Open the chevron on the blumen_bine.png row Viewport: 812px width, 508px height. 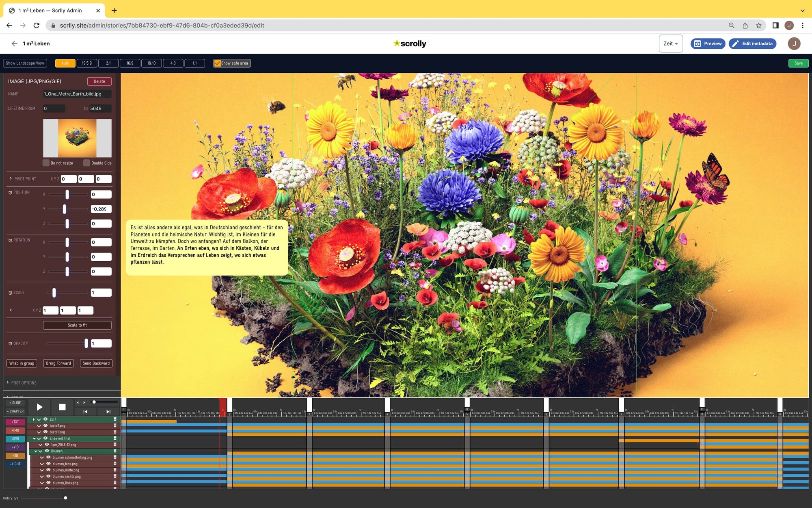(42, 464)
